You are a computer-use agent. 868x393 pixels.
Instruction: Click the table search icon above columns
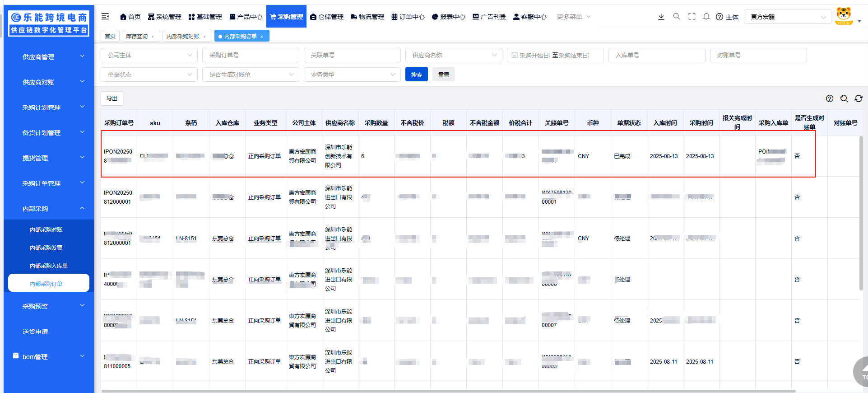(844, 98)
